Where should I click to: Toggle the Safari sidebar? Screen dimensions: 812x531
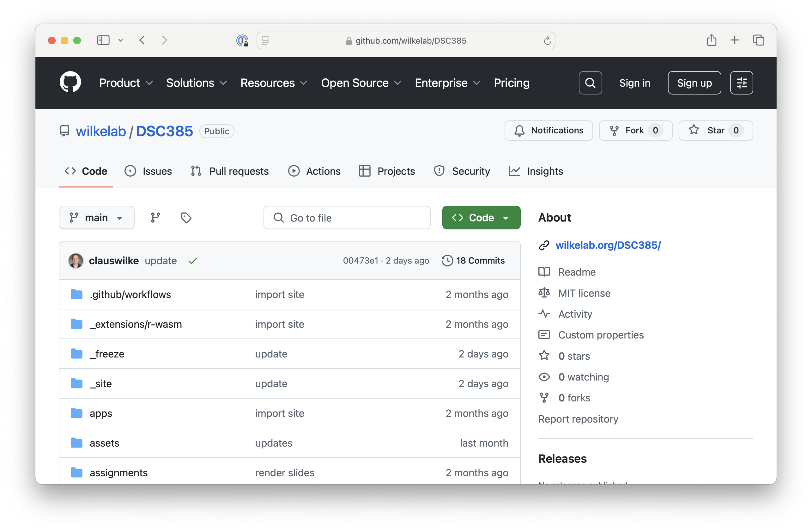pyautogui.click(x=103, y=40)
